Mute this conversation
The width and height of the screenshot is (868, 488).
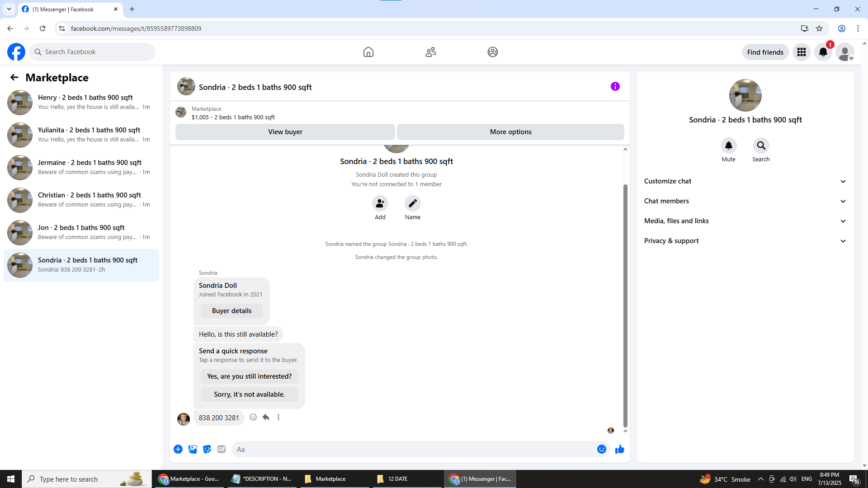tap(728, 145)
